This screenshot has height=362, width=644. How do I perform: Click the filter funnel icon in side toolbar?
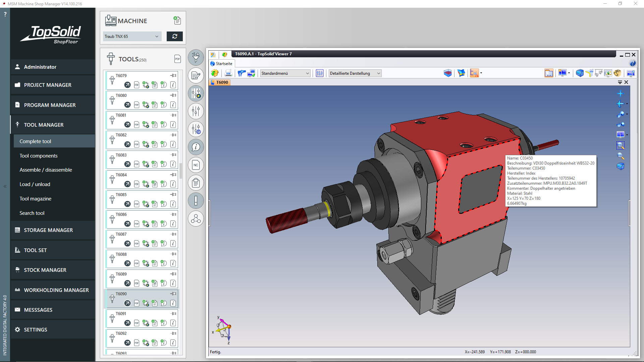point(196,57)
